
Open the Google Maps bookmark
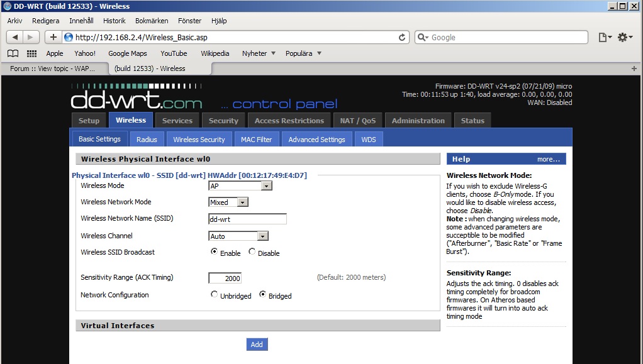128,53
